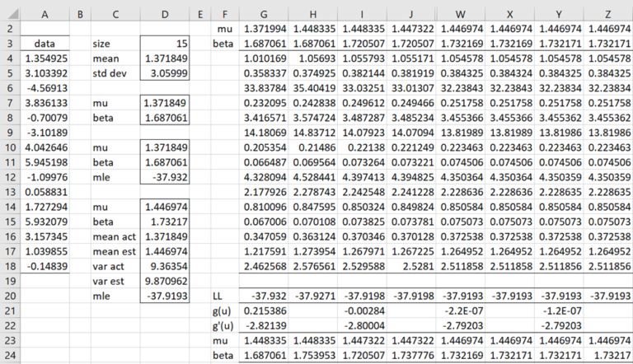The height and width of the screenshot is (364, 633).
Task: Select column header D
Action: [x=172, y=14]
